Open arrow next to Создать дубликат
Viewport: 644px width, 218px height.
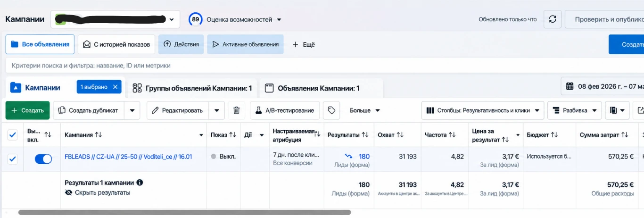[132, 110]
